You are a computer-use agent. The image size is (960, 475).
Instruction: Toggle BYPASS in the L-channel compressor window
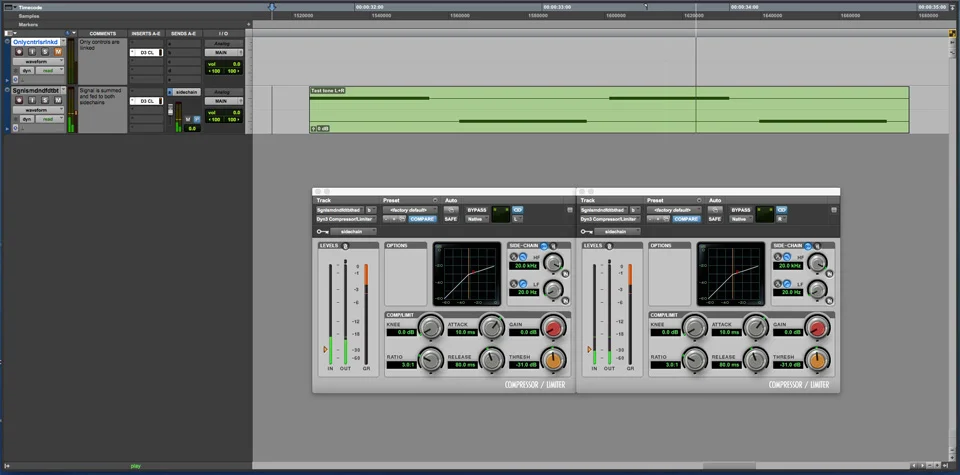click(x=477, y=210)
